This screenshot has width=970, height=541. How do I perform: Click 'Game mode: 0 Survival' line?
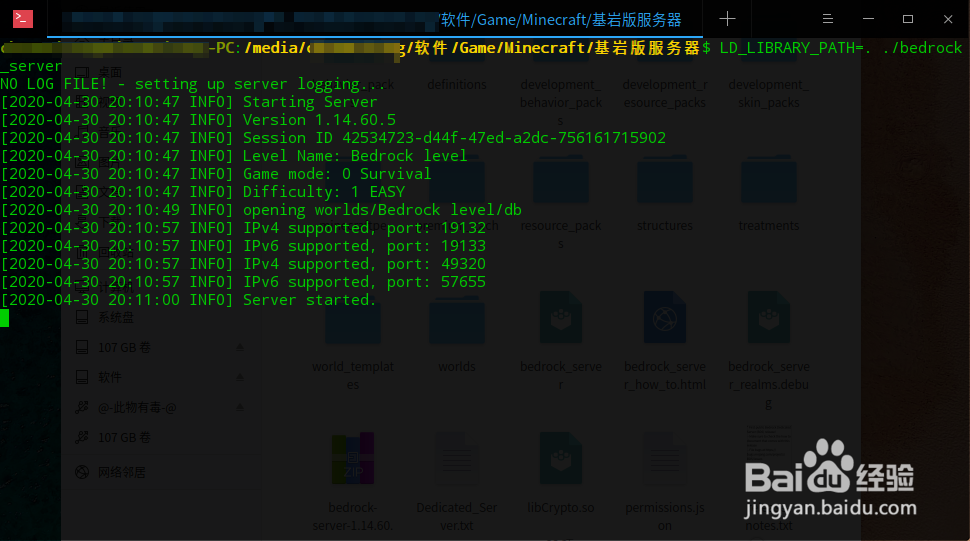click(x=216, y=174)
